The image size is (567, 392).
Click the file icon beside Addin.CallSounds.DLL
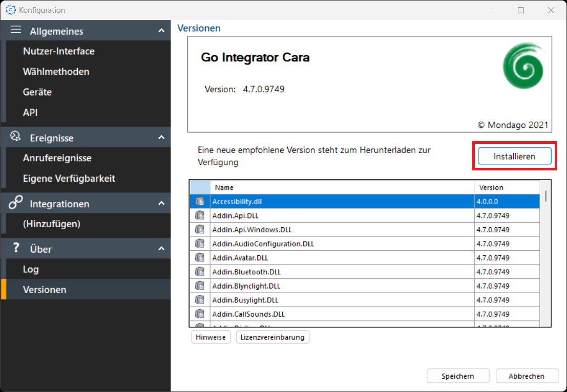[200, 314]
